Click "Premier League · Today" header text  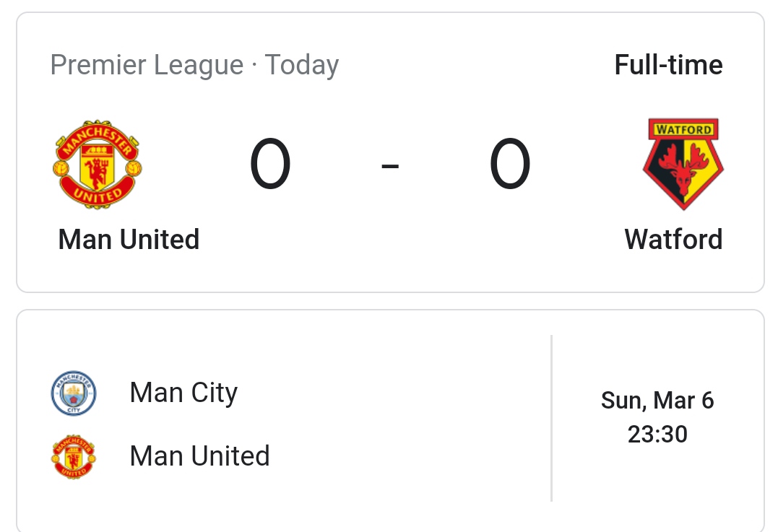194,65
